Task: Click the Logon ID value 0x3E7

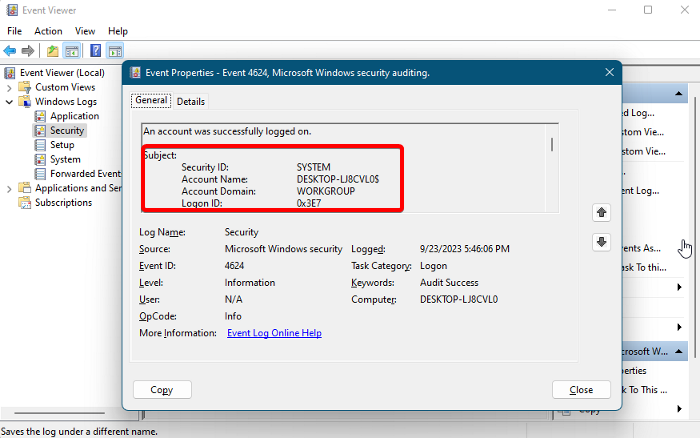Action: (309, 203)
